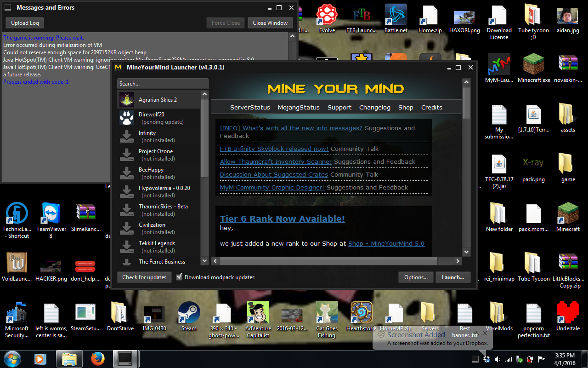Open the Support tab
Screen dimensions: 588x368
coord(339,107)
